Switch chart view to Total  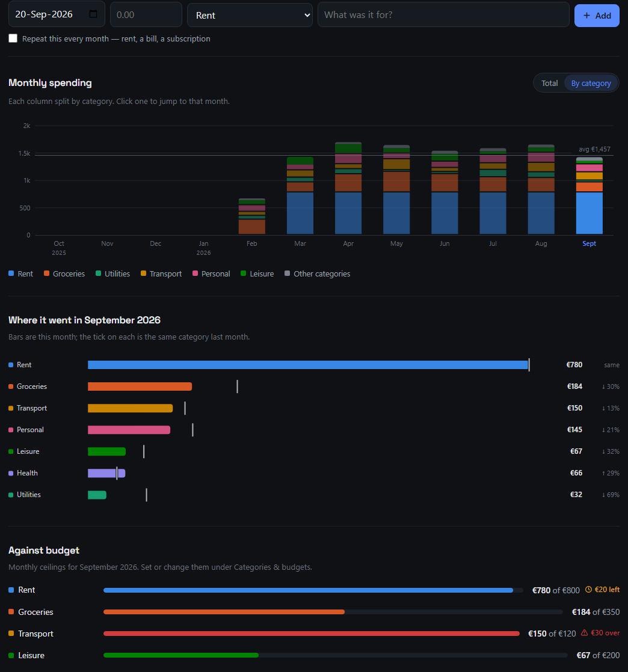click(550, 83)
